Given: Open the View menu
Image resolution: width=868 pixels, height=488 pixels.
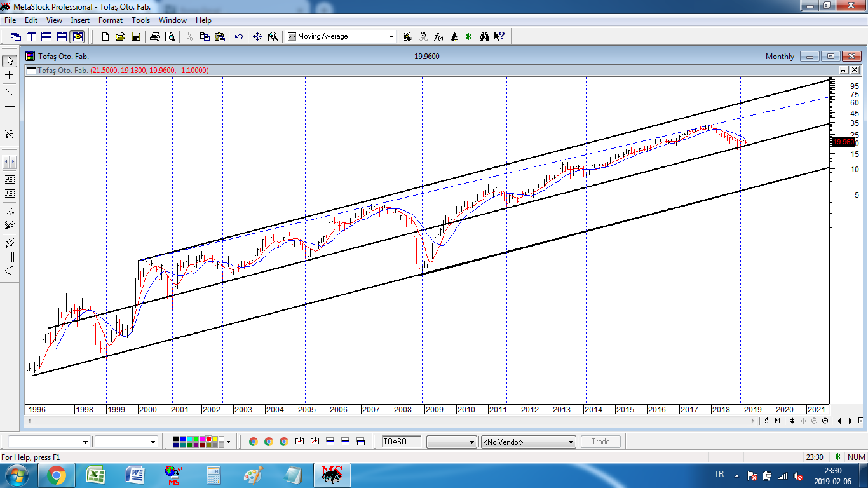Looking at the screenshot, I should point(54,20).
